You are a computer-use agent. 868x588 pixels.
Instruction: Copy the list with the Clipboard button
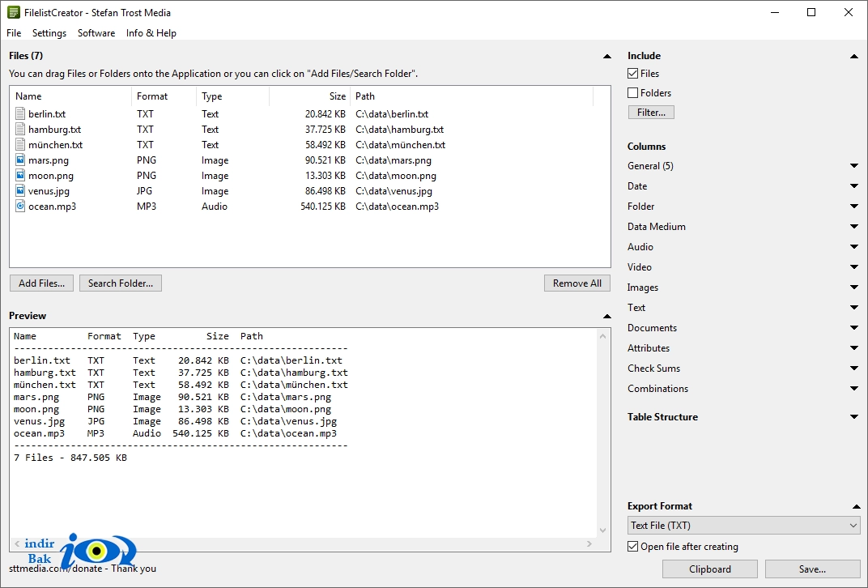click(709, 569)
